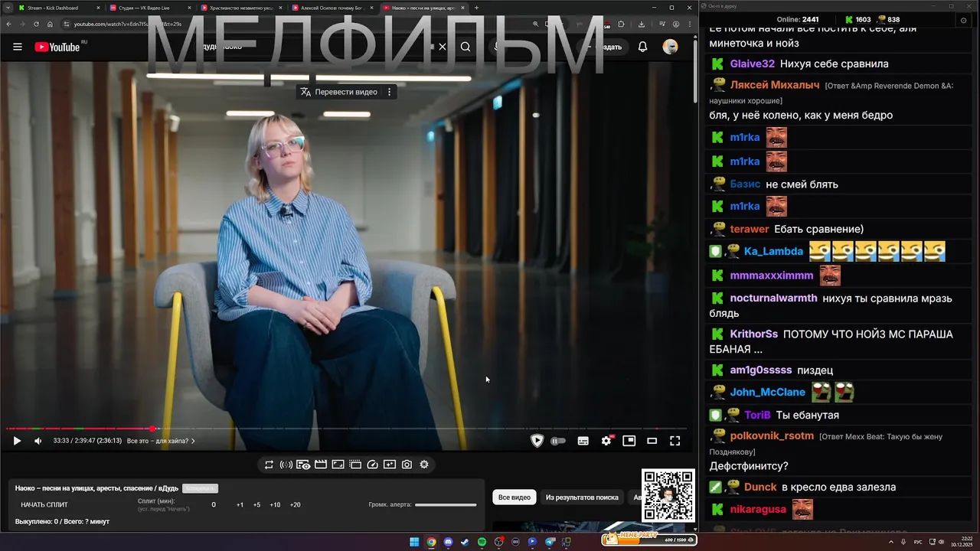The height and width of the screenshot is (551, 980).
Task: Click the eye overlay icon in toolbar
Action: [x=303, y=465]
